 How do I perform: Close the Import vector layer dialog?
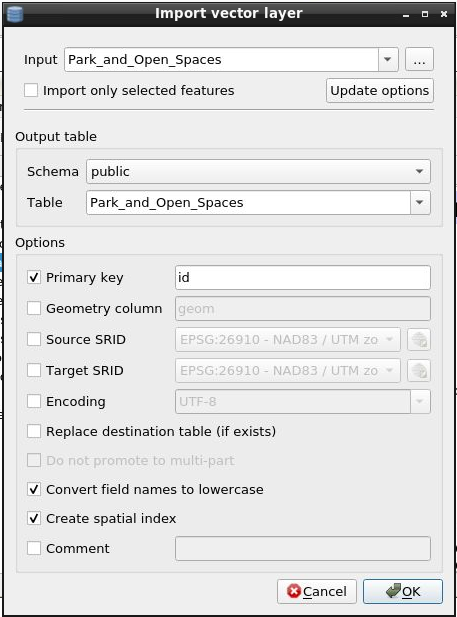444,14
